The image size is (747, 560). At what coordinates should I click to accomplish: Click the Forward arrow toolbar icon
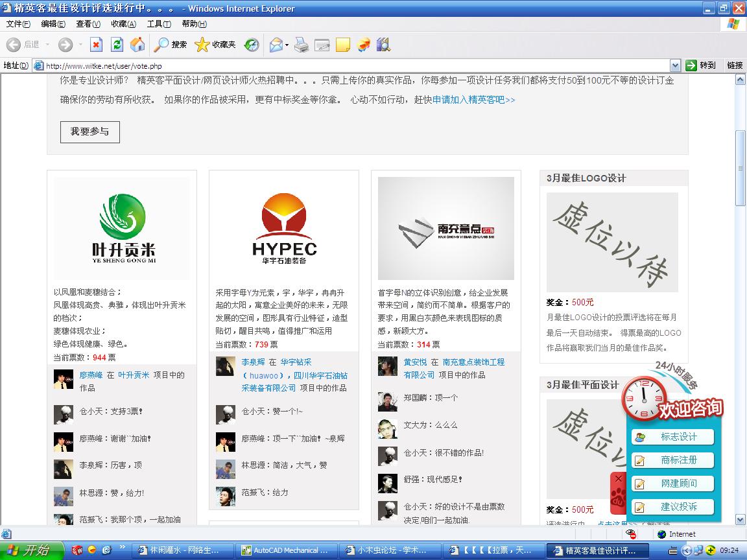coord(65,45)
